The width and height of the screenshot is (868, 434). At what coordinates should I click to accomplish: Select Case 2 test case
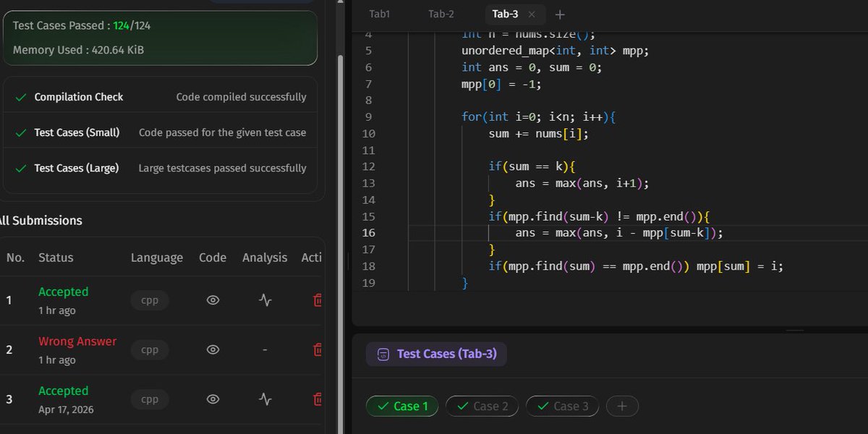[x=482, y=407]
